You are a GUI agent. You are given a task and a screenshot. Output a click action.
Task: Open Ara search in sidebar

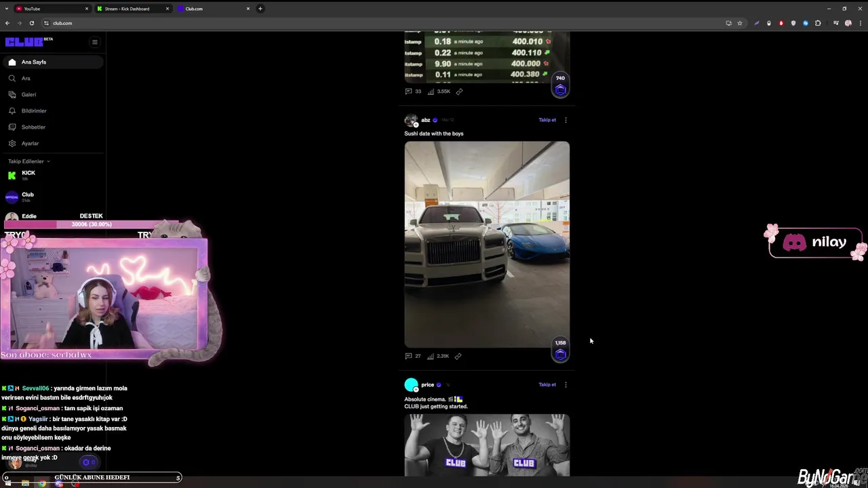(x=53, y=78)
